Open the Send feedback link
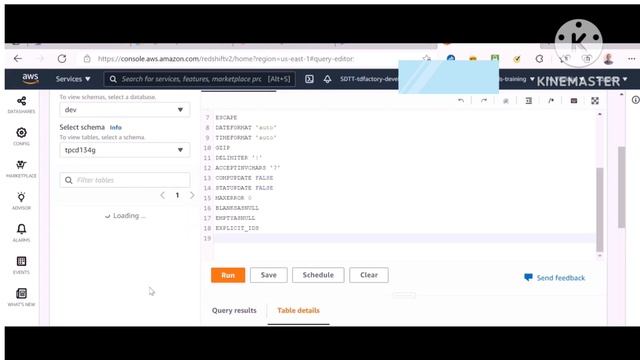 (x=554, y=278)
